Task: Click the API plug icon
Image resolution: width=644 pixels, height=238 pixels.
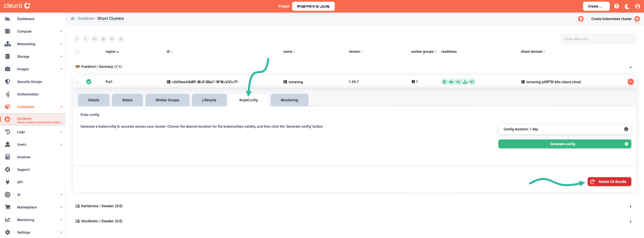Action: coord(7,182)
